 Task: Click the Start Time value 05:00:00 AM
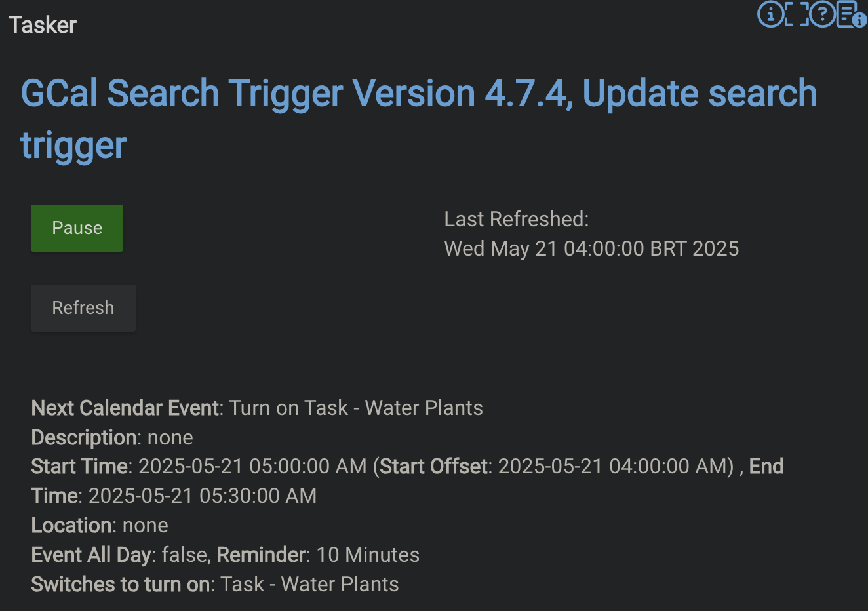click(252, 466)
